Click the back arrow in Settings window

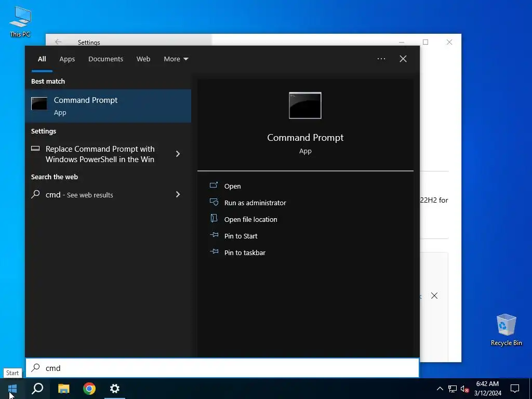58,42
